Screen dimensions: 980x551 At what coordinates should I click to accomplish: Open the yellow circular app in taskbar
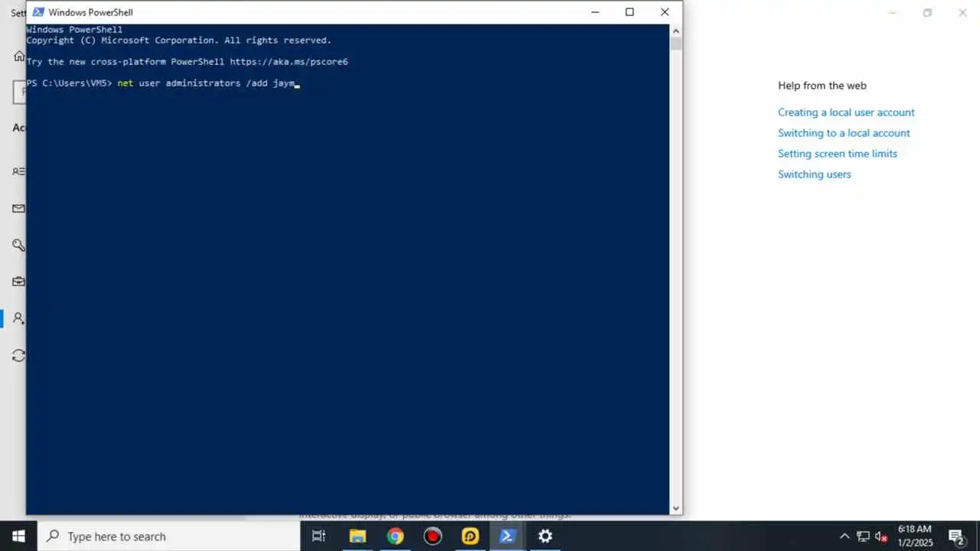(x=470, y=536)
